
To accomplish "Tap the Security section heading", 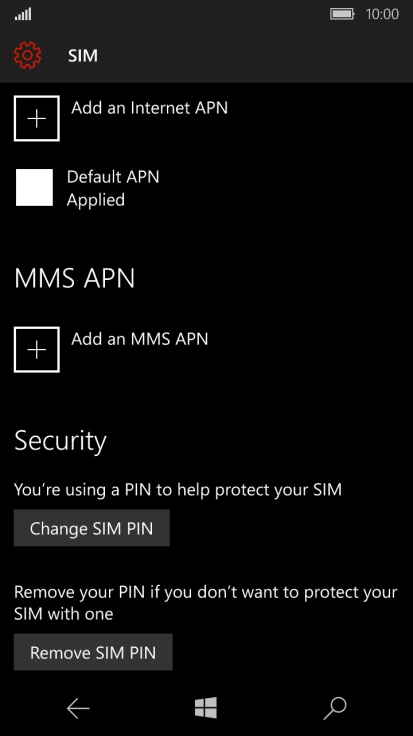I will tap(61, 441).
